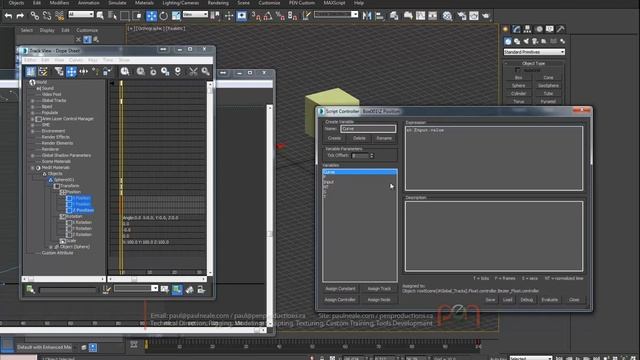Select the Z Position track

[80, 210]
